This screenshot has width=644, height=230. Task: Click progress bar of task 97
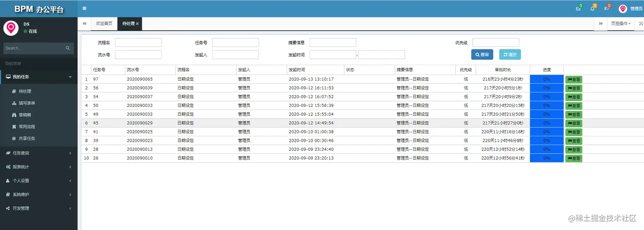(546, 79)
